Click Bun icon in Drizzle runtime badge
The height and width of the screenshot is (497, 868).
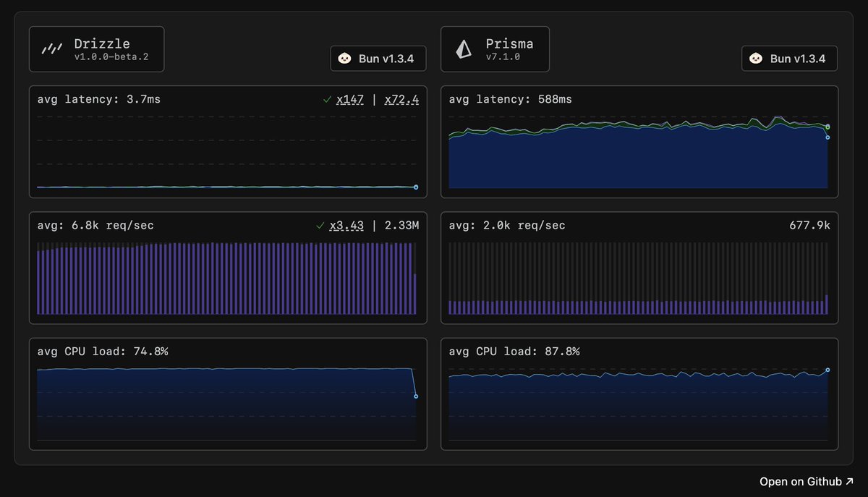pyautogui.click(x=345, y=59)
